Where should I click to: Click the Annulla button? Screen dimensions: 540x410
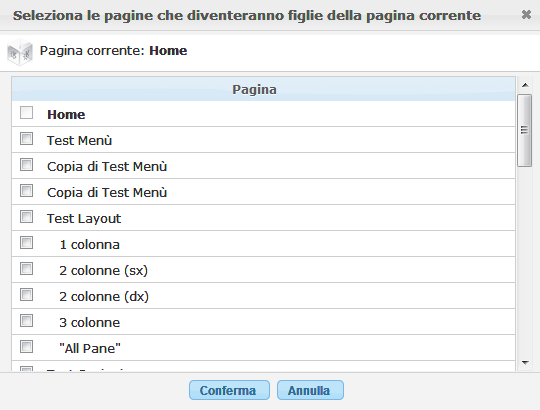pos(310,390)
